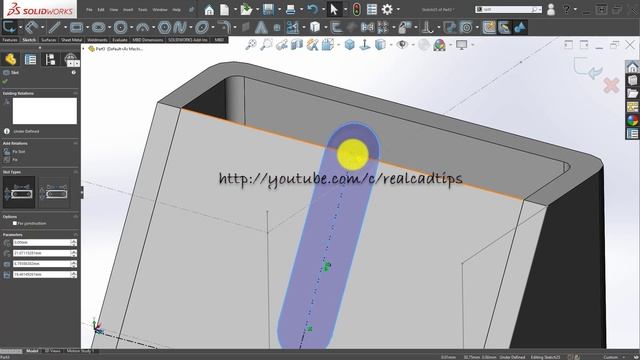Print the document
The width and height of the screenshot is (640, 360).
[x=291, y=9]
